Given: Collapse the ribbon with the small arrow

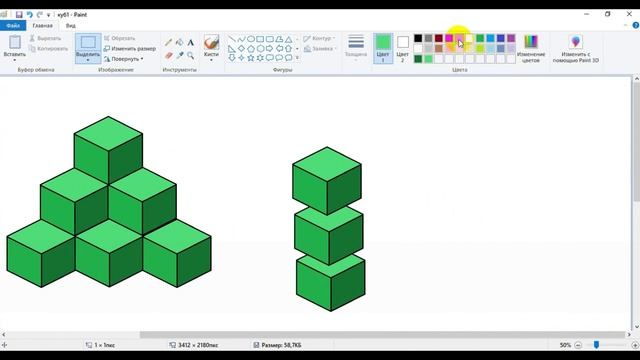Looking at the screenshot, I should pyautogui.click(x=626, y=25).
